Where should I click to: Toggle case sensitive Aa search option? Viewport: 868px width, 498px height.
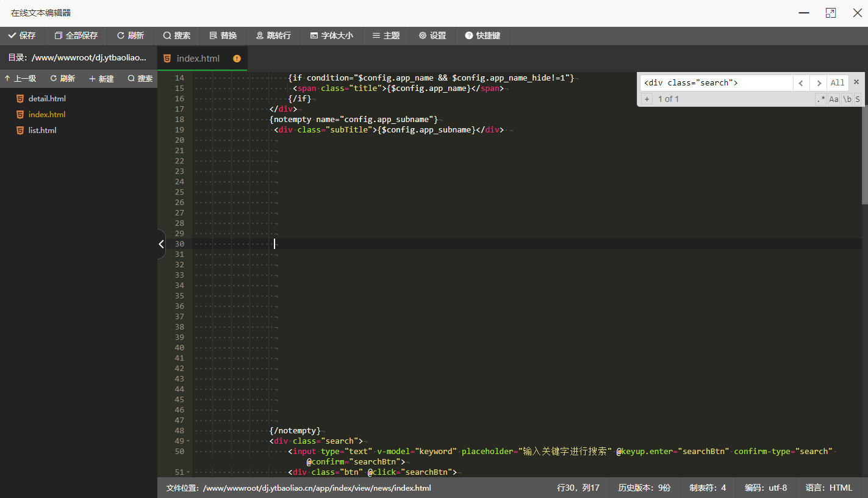pos(834,99)
